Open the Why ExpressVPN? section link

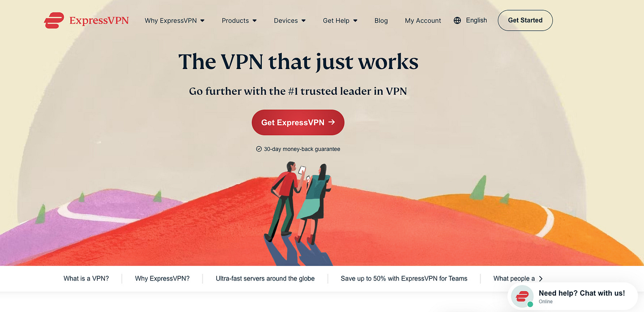pos(162,278)
